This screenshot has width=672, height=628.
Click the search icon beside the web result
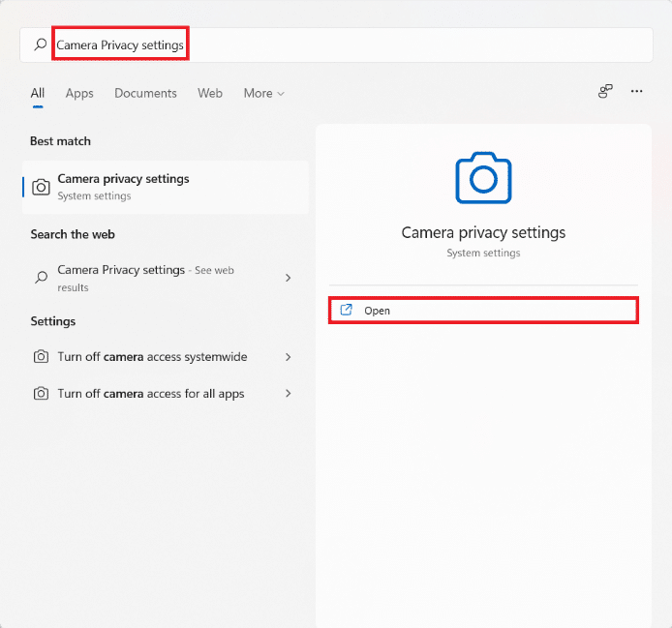coord(41,278)
